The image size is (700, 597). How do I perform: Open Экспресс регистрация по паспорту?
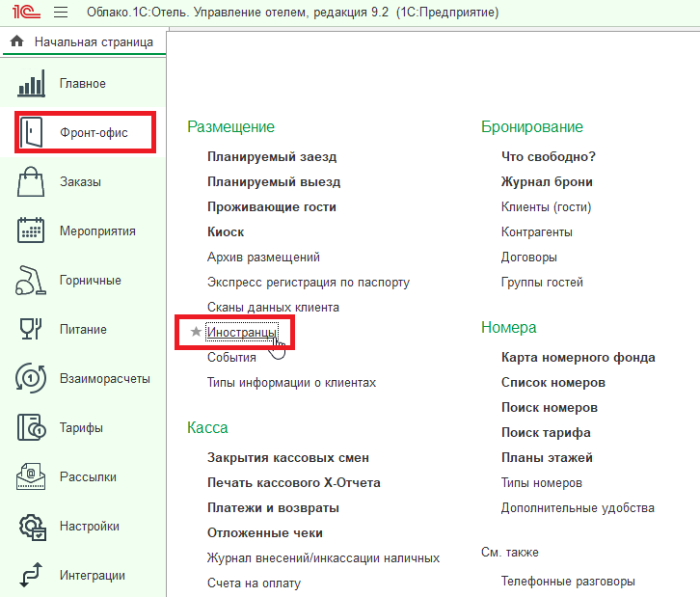(308, 283)
